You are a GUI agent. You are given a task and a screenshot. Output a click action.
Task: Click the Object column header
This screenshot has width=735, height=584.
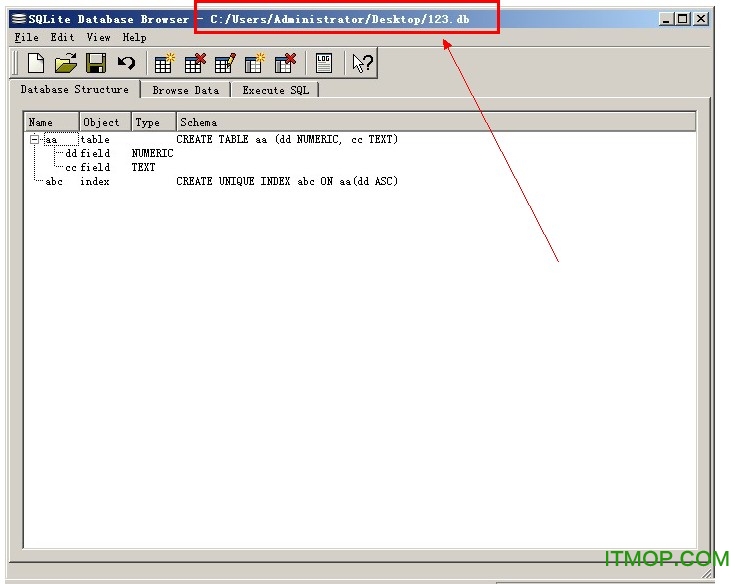pos(105,122)
